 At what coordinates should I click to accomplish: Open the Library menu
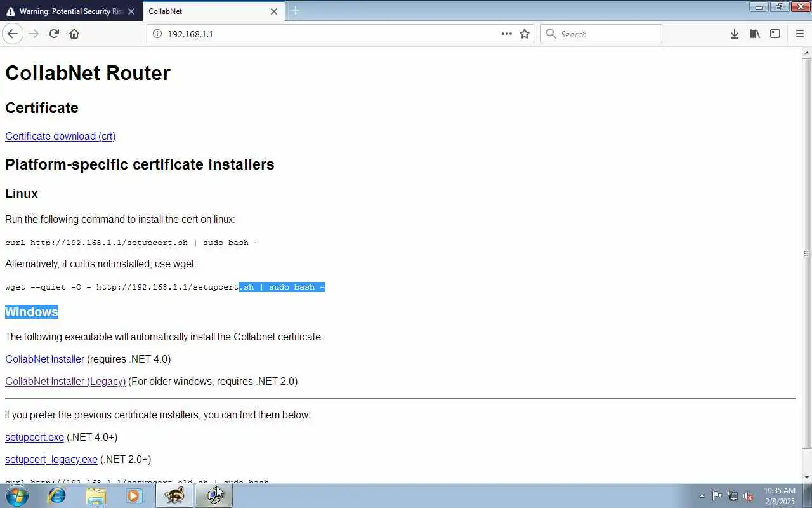pos(755,34)
